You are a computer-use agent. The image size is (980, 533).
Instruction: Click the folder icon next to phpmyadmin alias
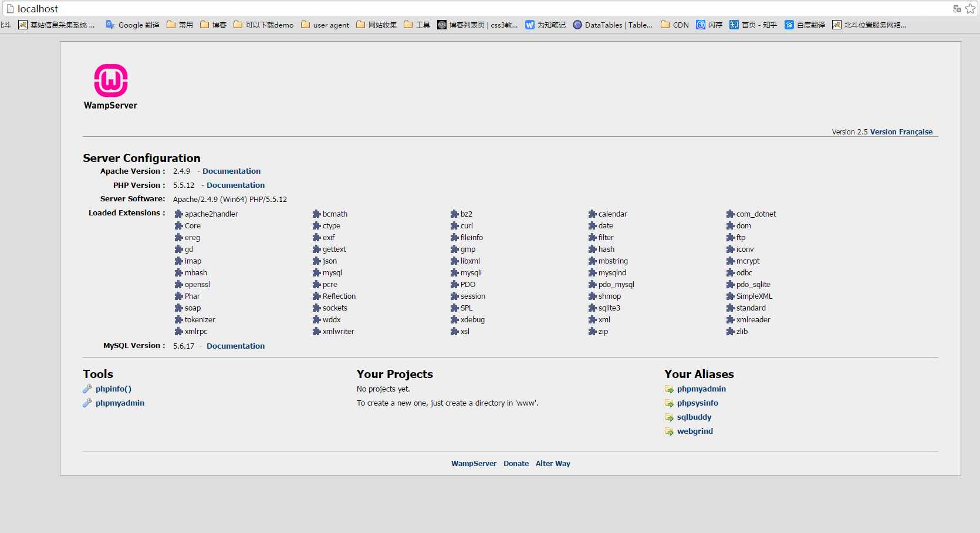[x=669, y=389]
